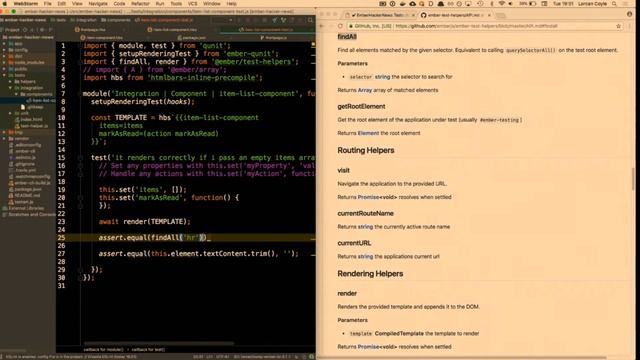Click the Array link under findAll
This screenshot has height=360, width=640.
point(365,90)
